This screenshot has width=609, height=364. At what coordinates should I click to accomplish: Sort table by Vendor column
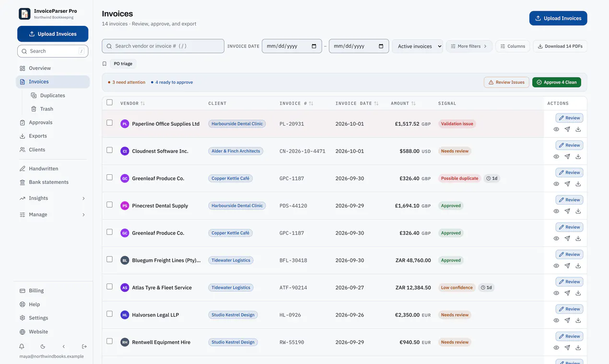coord(133,103)
